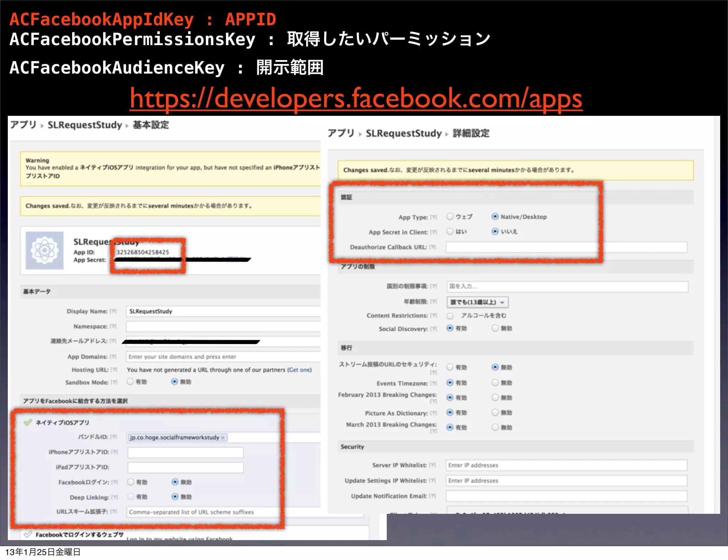Click the iPhoneアプリストアID field
Screen dimensions: 728x560
[186, 452]
